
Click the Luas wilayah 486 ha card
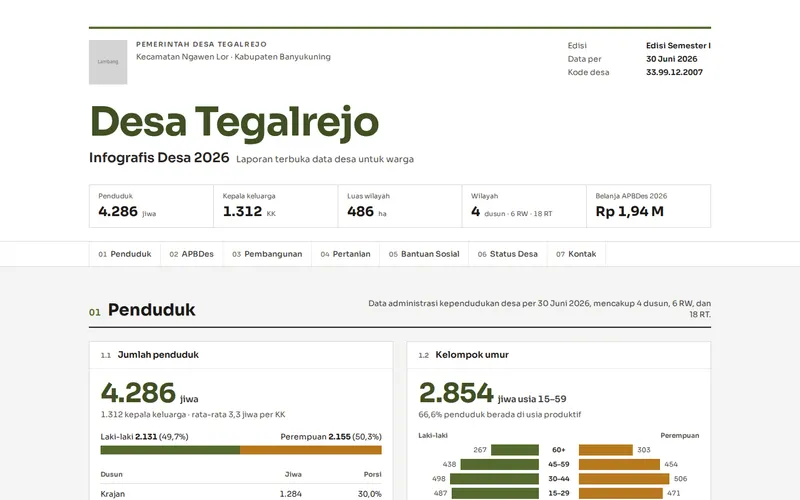pos(400,206)
